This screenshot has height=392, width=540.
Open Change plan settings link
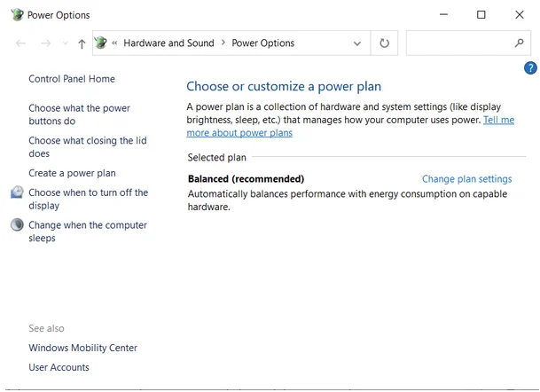point(466,179)
